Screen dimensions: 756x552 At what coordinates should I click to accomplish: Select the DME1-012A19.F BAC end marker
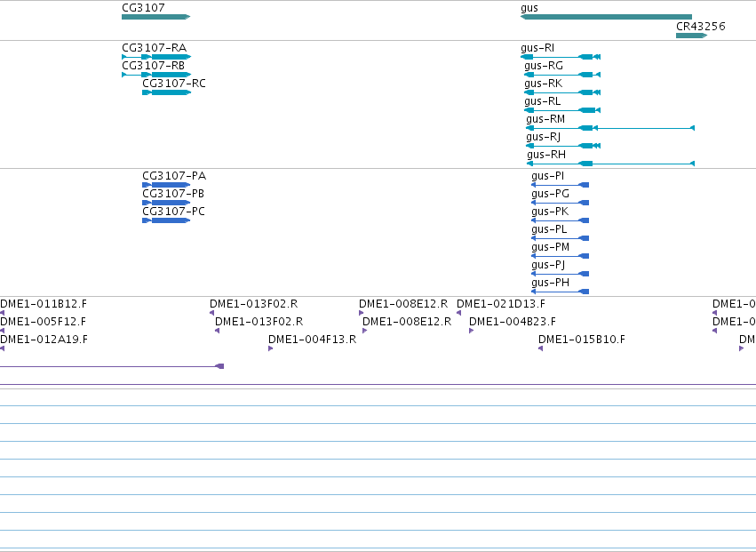pyautogui.click(x=2, y=348)
